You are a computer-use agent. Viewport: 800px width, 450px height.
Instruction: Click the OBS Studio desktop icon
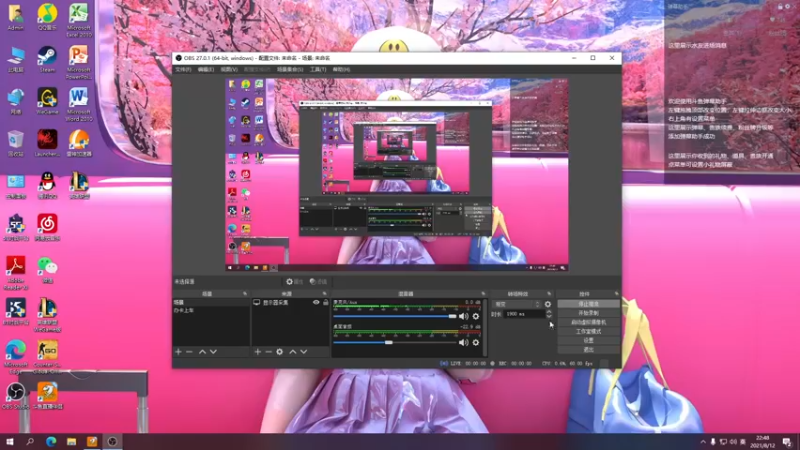click(x=16, y=397)
